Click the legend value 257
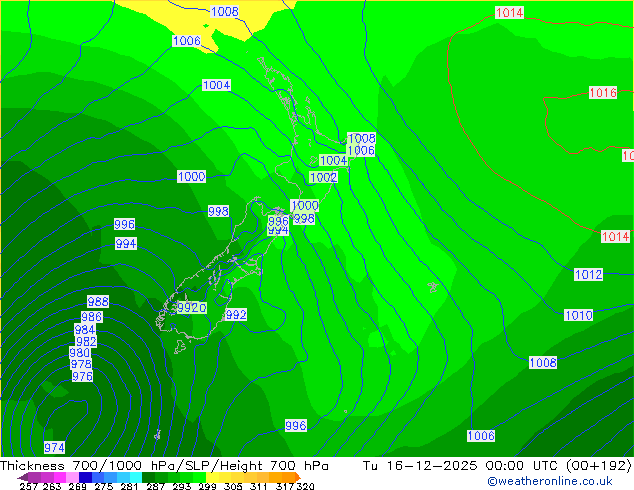The height and width of the screenshot is (490, 634). (28, 486)
